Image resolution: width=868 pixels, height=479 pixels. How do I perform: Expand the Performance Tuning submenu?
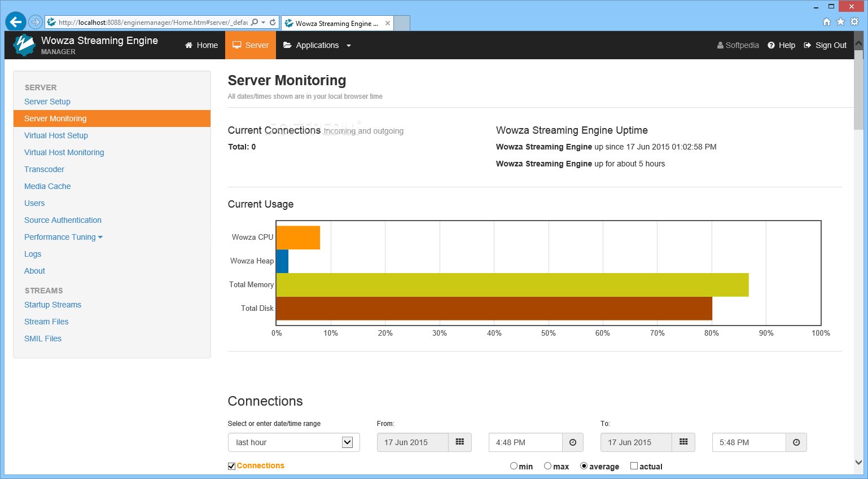pos(63,237)
